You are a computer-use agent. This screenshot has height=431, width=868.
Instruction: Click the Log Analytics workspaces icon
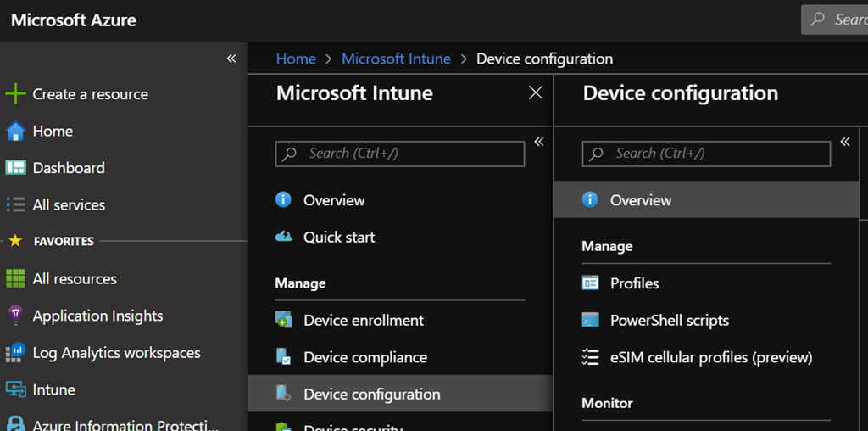(15, 353)
